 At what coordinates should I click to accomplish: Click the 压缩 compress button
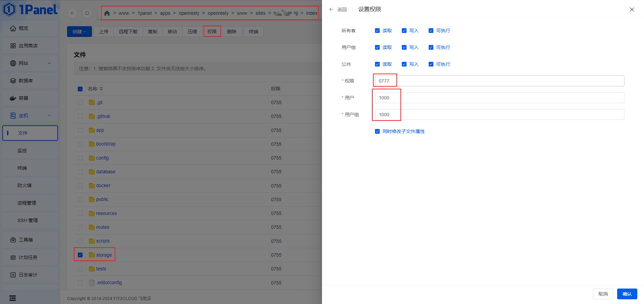[x=192, y=32]
